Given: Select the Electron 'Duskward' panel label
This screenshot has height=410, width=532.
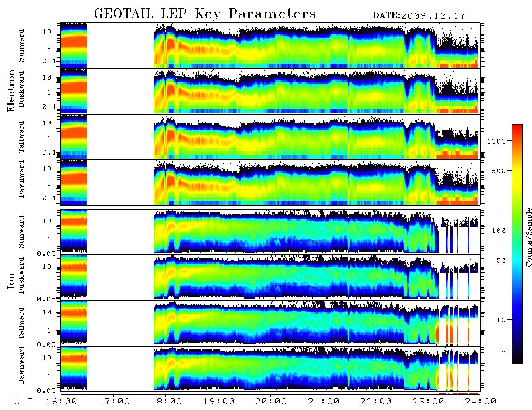Looking at the screenshot, I should 21,89.
